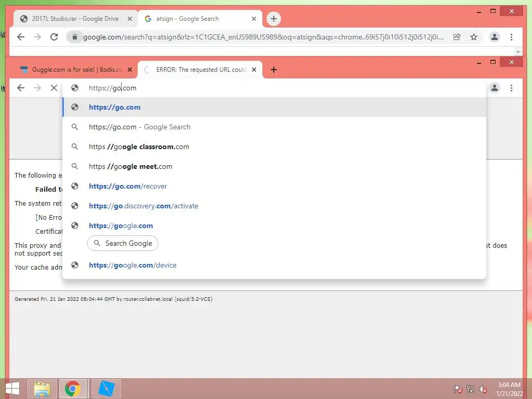Choose the https://go.com top suggestion
Image resolution: width=532 pixels, height=399 pixels.
coord(274,107)
